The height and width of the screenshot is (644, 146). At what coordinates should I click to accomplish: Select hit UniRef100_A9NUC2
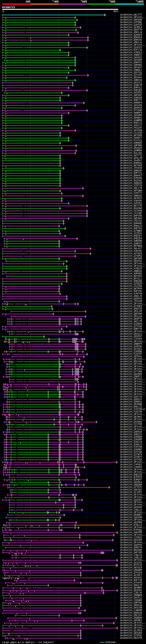[131, 70]
